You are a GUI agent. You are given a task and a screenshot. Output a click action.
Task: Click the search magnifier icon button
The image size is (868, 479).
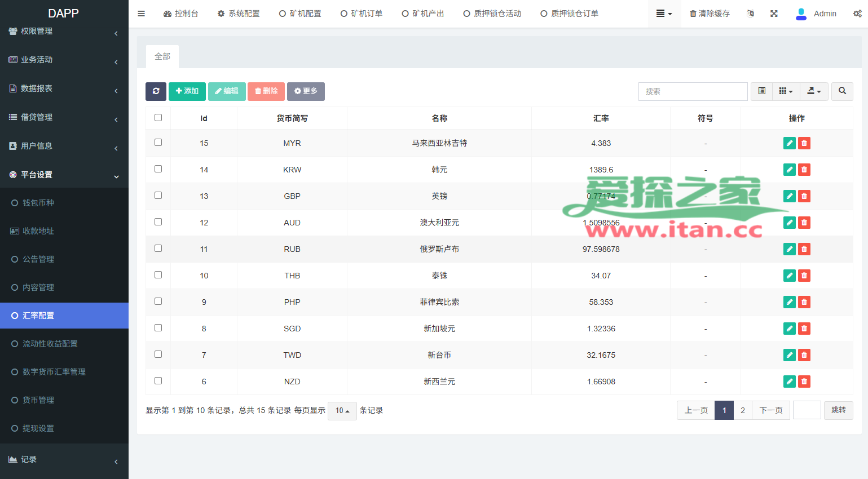(x=842, y=91)
